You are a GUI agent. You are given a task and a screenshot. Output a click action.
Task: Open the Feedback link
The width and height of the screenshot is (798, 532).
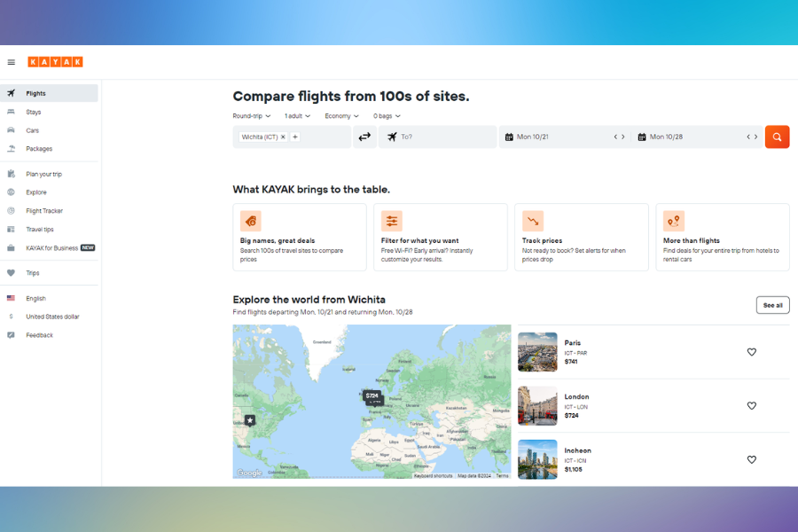click(40, 335)
